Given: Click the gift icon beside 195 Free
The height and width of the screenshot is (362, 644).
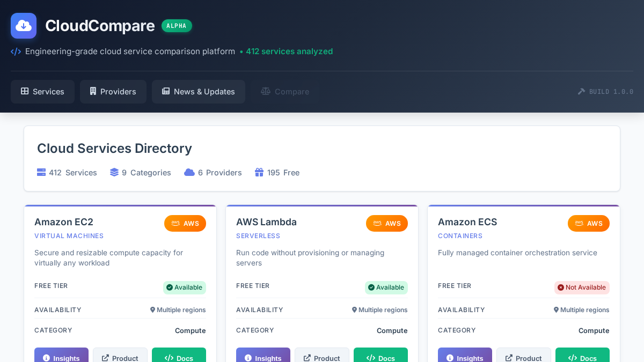Looking at the screenshot, I should tap(259, 172).
